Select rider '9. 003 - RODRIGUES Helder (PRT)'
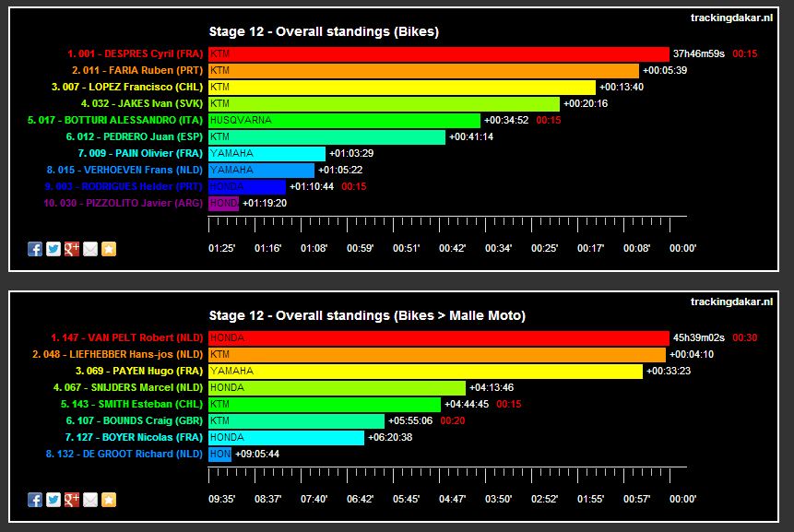 [x=124, y=186]
